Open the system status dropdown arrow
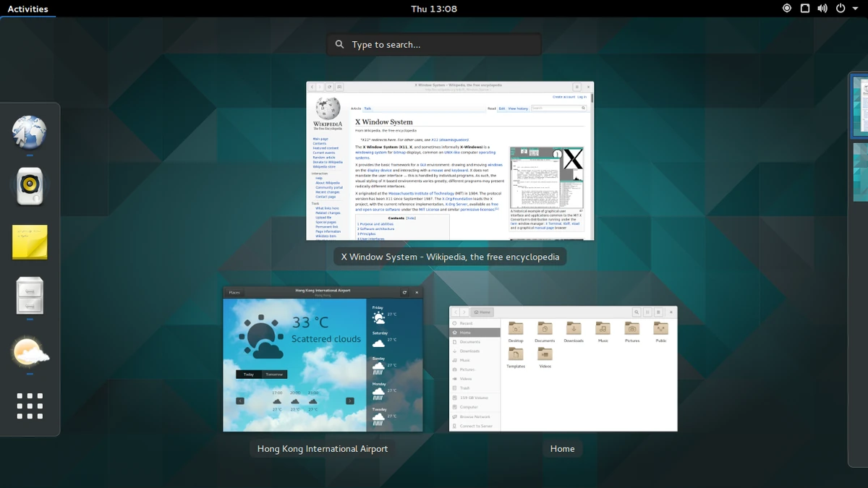Viewport: 868px width, 488px height. [854, 8]
